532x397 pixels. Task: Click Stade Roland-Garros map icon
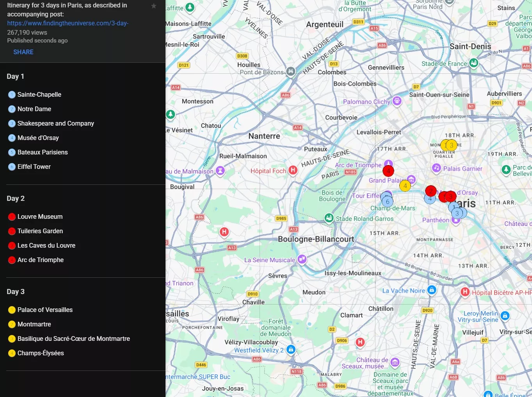[x=329, y=218]
